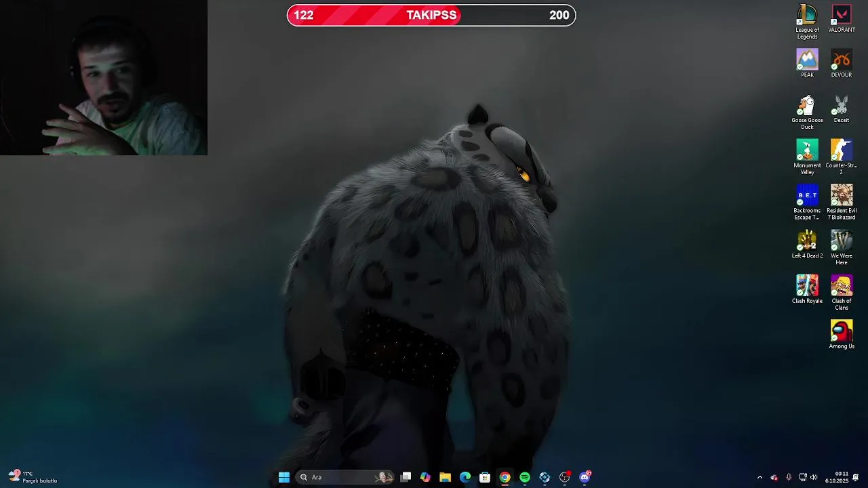The image size is (868, 488).
Task: Open the notification bell in the taskbar
Action: point(856,477)
